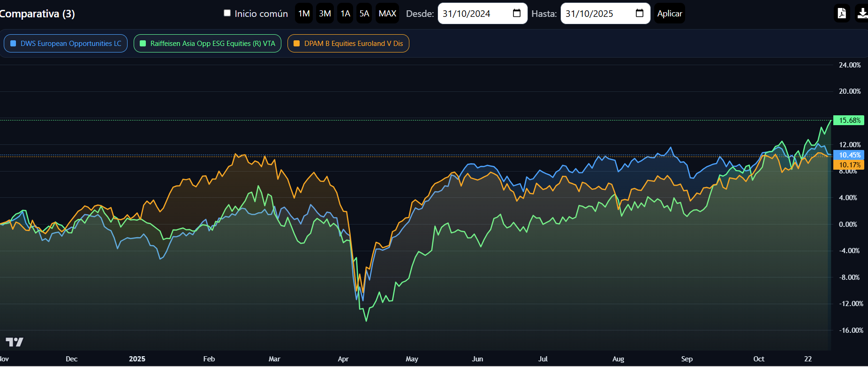The height and width of the screenshot is (367, 868).
Task: Open the calendar picker for Desde date
Action: pyautogui.click(x=517, y=13)
